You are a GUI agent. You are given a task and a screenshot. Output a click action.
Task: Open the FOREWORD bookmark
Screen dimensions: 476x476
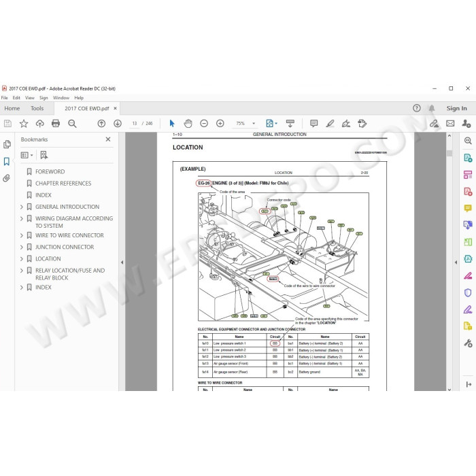point(50,172)
